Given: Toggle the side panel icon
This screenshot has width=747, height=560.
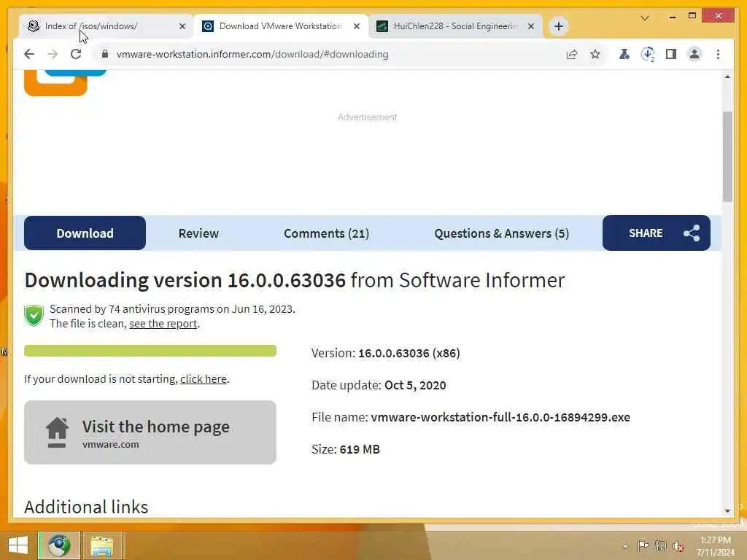Looking at the screenshot, I should [671, 54].
